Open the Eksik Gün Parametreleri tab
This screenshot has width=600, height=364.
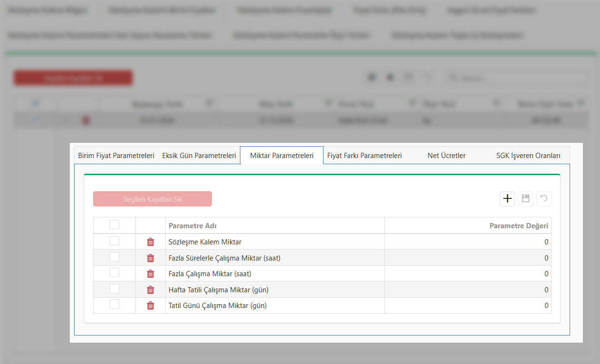click(x=199, y=156)
